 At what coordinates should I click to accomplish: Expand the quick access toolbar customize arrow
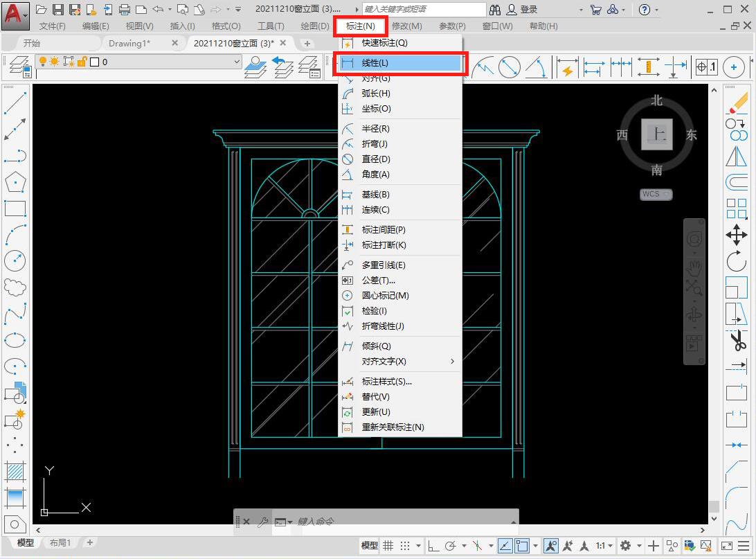point(238,9)
